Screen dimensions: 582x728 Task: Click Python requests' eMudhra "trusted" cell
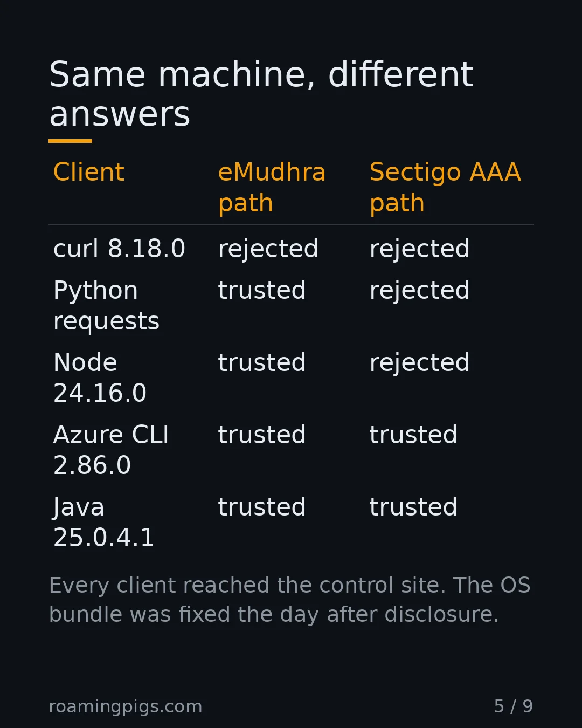[x=262, y=291]
